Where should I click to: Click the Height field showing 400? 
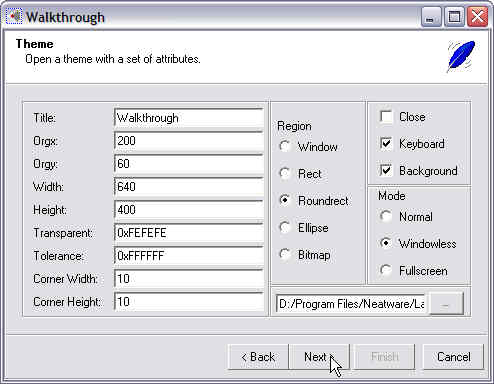tap(189, 210)
